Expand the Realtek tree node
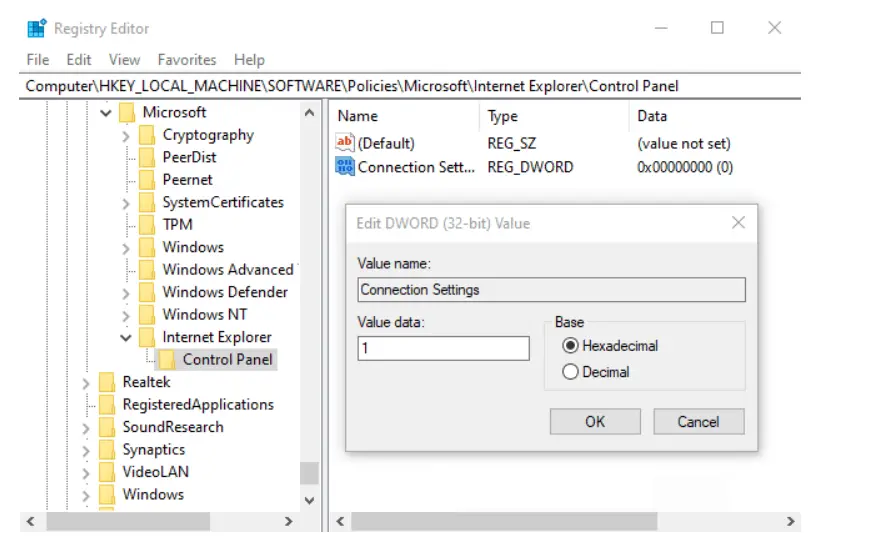 (x=86, y=383)
